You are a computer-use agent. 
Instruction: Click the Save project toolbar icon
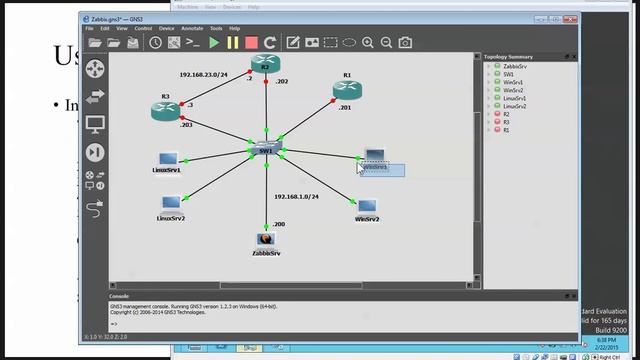point(133,42)
